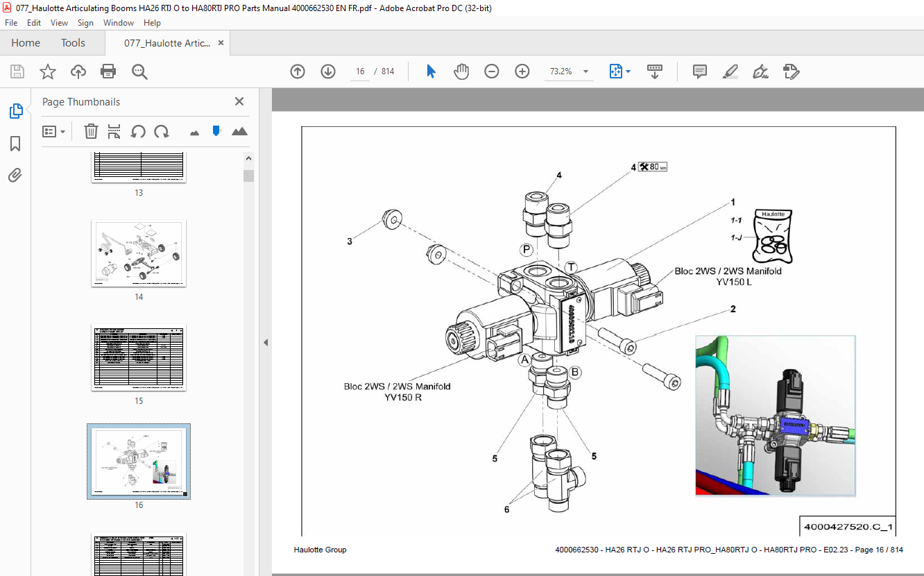924x576 pixels.
Task: Close the 077_Haulotte document tab
Action: click(x=221, y=42)
